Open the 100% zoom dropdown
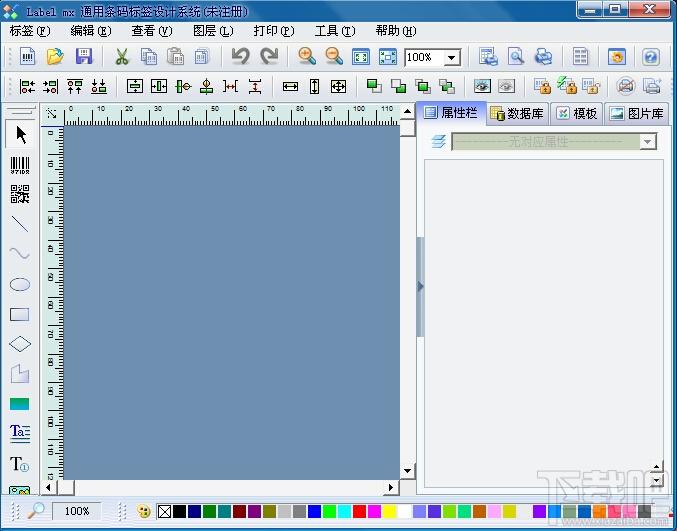 (452, 57)
